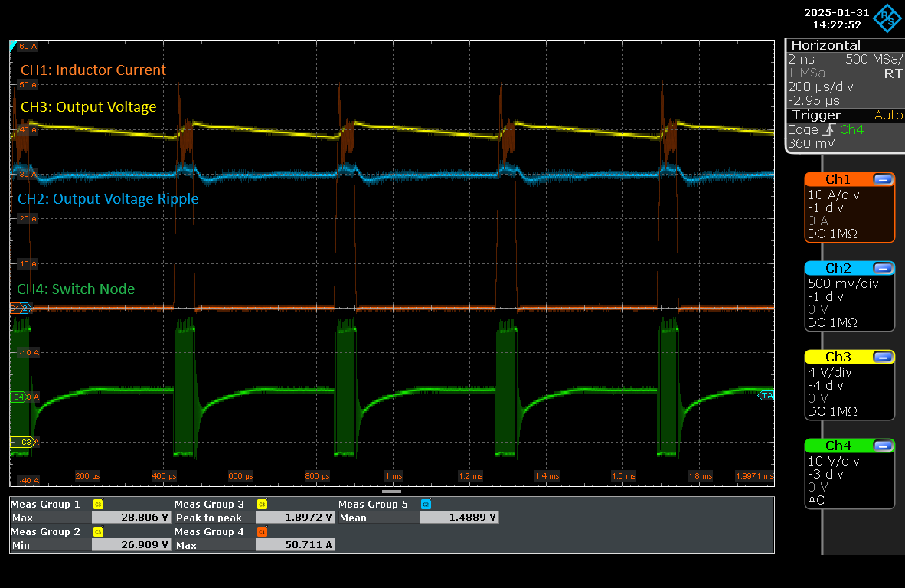
Task: Click the C1 source icon of Meas Group 4
Action: (x=261, y=531)
